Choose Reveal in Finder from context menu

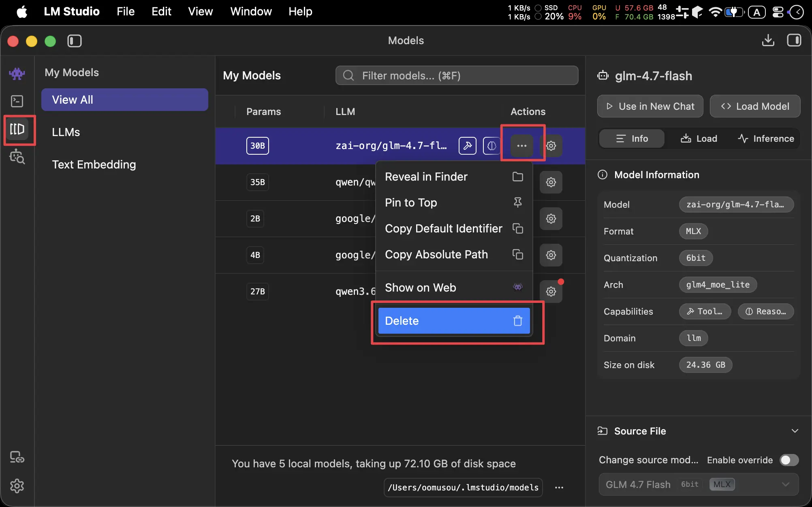pos(454,177)
